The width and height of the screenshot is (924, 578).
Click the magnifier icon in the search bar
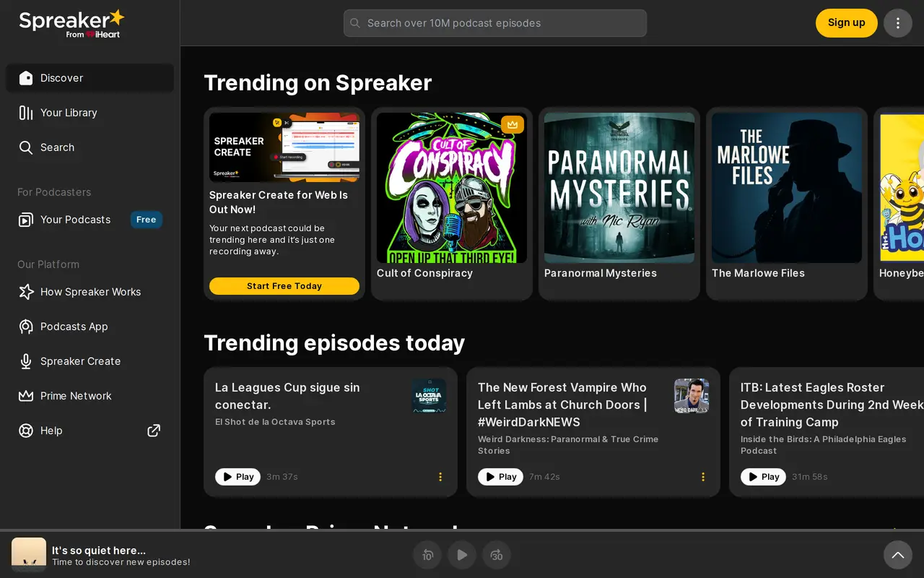355,23
